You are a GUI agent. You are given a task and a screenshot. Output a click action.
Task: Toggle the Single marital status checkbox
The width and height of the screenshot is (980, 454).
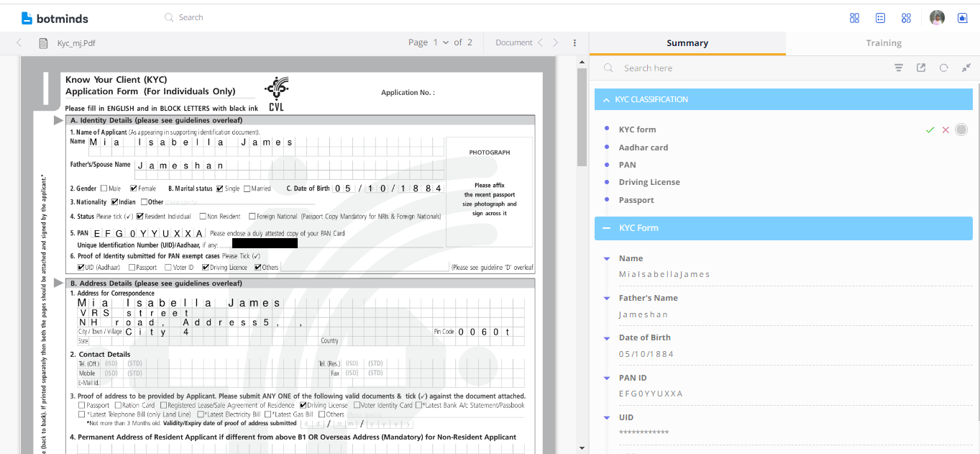tap(219, 189)
